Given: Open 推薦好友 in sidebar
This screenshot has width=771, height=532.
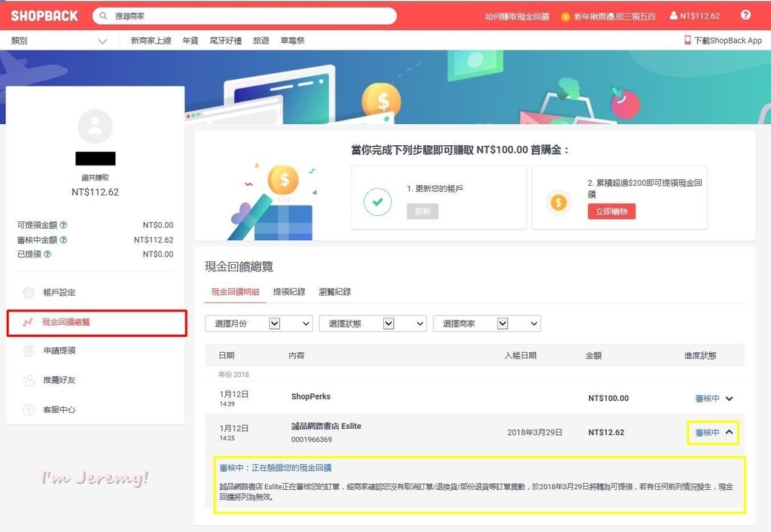Looking at the screenshot, I should click(59, 380).
